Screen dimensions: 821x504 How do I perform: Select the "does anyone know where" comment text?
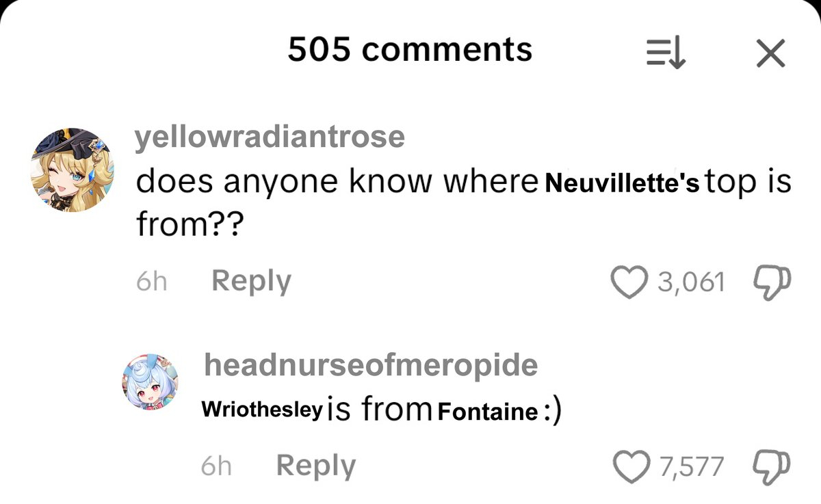tap(335, 182)
